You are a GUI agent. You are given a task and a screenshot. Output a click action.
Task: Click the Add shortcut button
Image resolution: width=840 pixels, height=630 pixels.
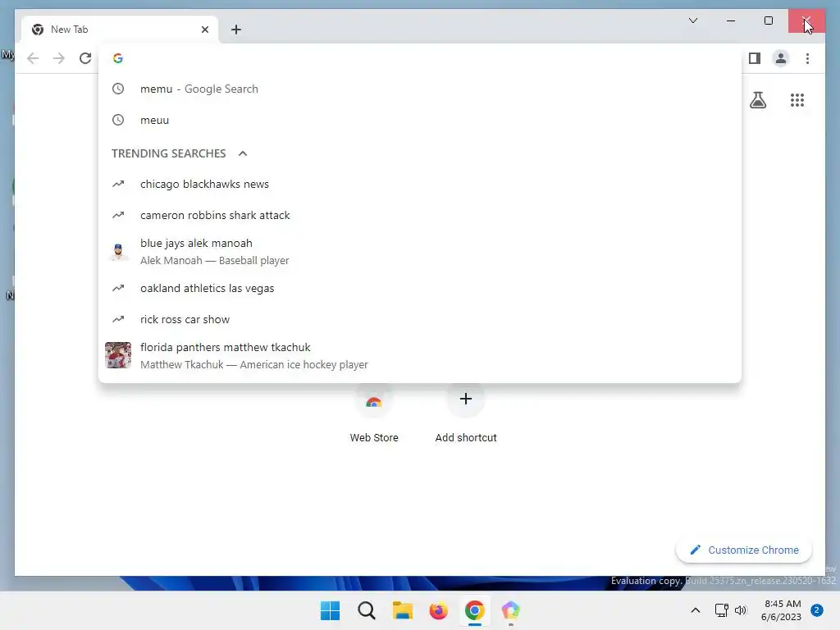pos(466,414)
